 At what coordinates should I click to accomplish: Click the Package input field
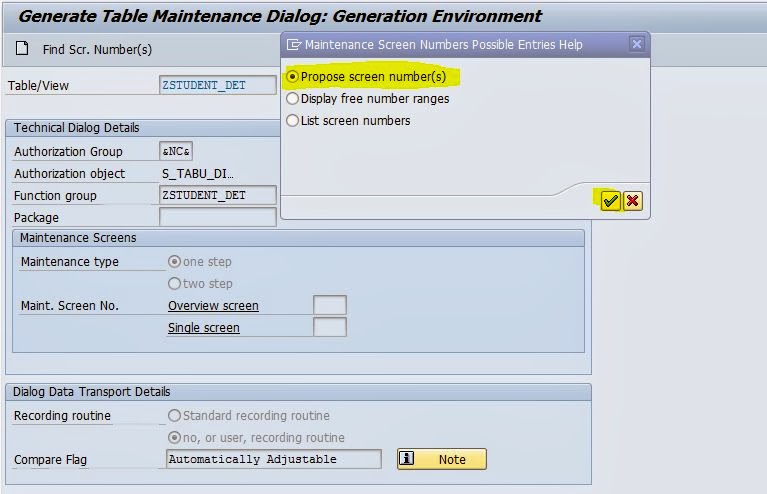217,218
